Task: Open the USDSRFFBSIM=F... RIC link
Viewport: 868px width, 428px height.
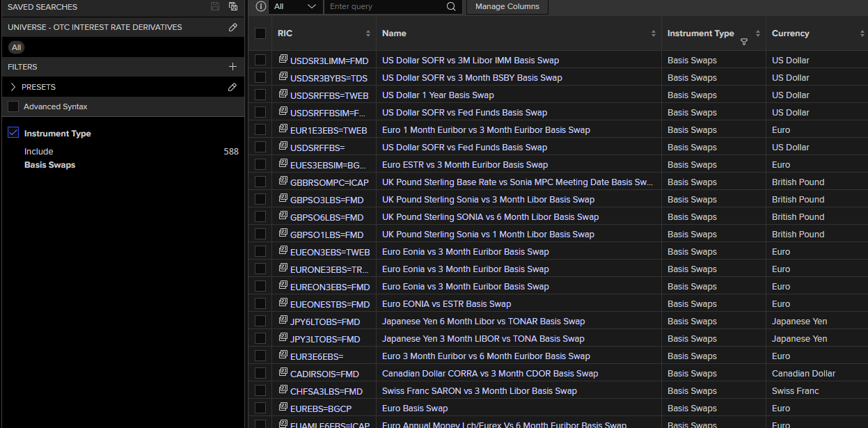Action: pyautogui.click(x=328, y=113)
